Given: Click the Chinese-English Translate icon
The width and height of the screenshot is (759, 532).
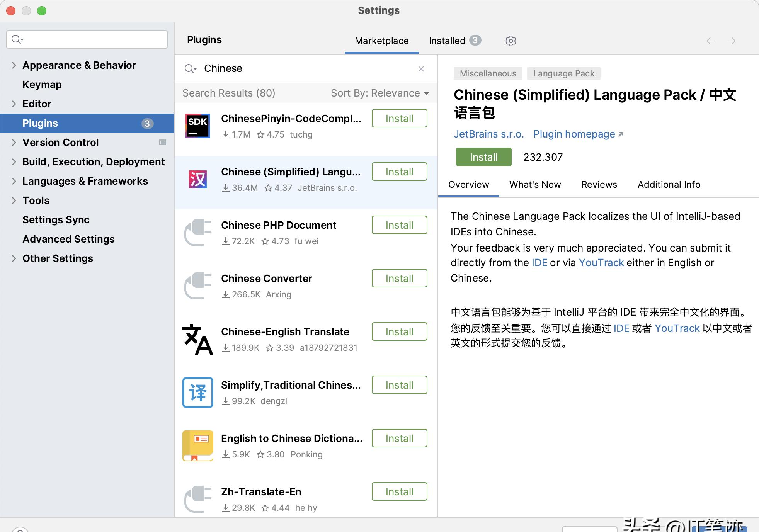Looking at the screenshot, I should (197, 339).
